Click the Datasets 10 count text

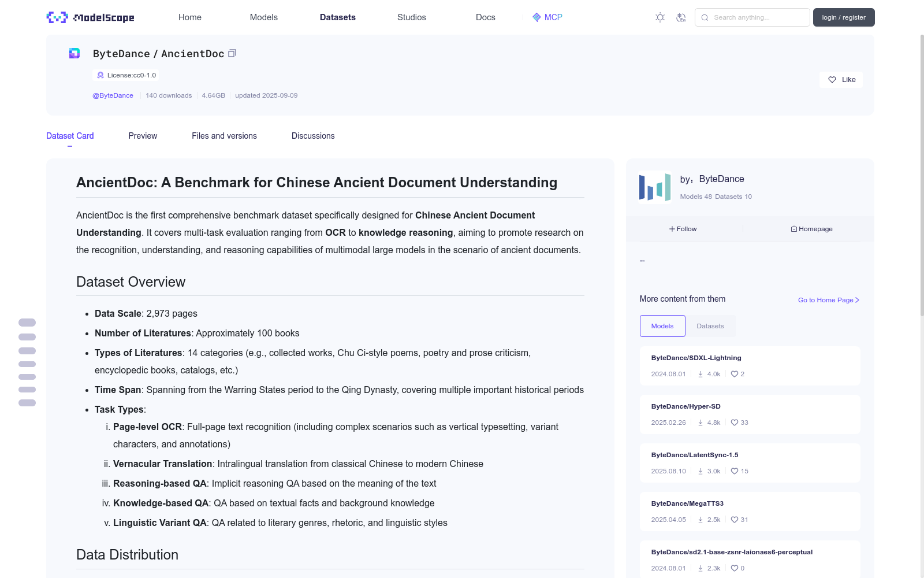click(733, 197)
